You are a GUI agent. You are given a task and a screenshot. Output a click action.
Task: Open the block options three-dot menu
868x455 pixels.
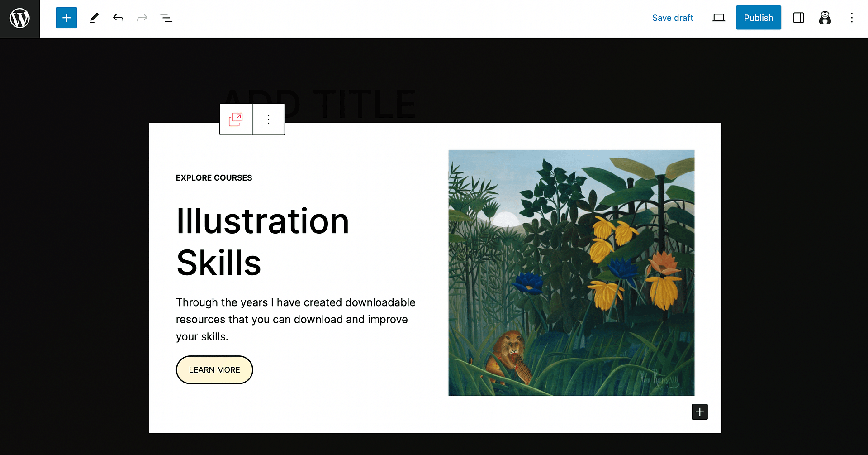pyautogui.click(x=268, y=119)
